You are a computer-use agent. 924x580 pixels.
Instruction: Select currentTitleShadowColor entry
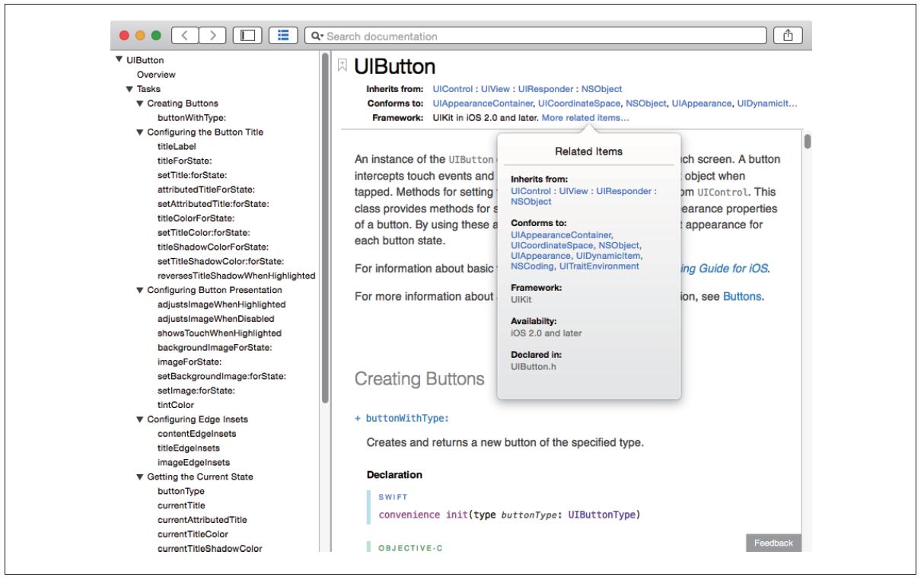click(x=209, y=549)
